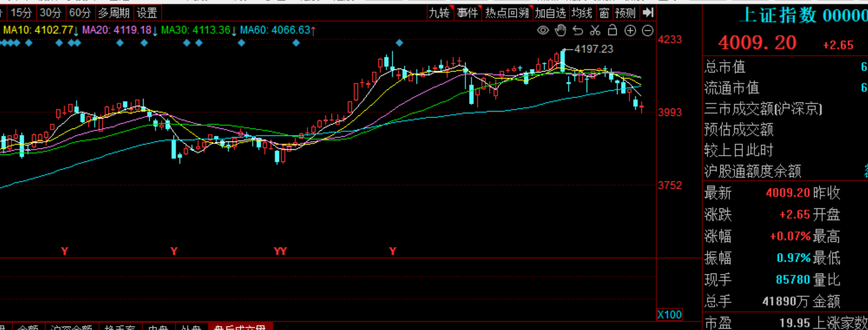The height and width of the screenshot is (330, 868).
Task: Click the +2.65 change beside price
Action: tap(837, 45)
